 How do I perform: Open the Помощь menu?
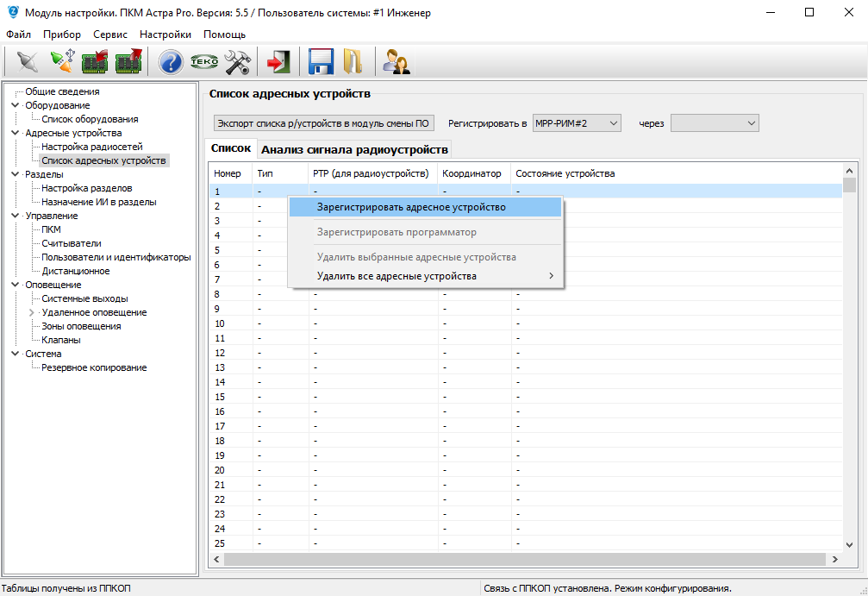[x=224, y=35]
